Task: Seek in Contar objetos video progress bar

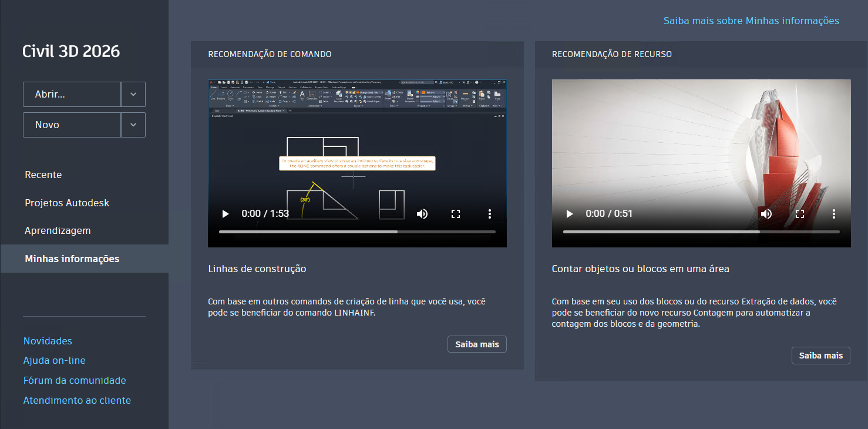Action: [x=701, y=232]
